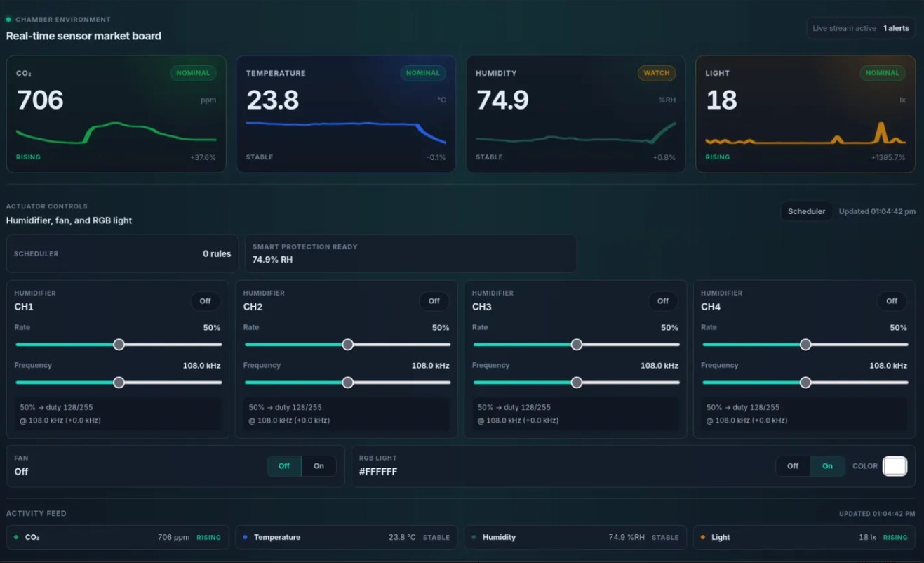924x563 pixels.
Task: Click the #FFFFFF RGB light value
Action: coord(378,472)
